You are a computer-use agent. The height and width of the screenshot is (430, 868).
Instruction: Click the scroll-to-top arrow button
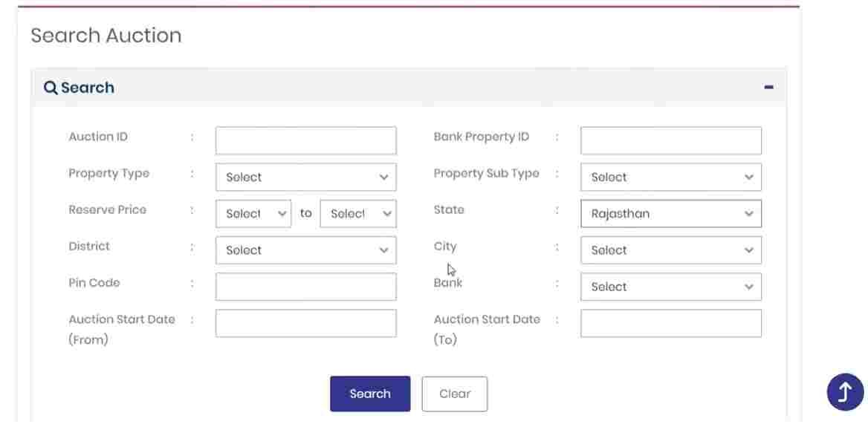pos(845,392)
